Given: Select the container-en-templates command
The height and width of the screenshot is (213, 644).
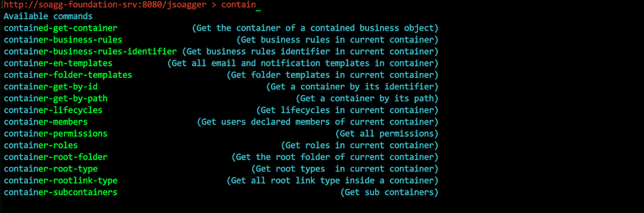Looking at the screenshot, I should pyautogui.click(x=58, y=63).
